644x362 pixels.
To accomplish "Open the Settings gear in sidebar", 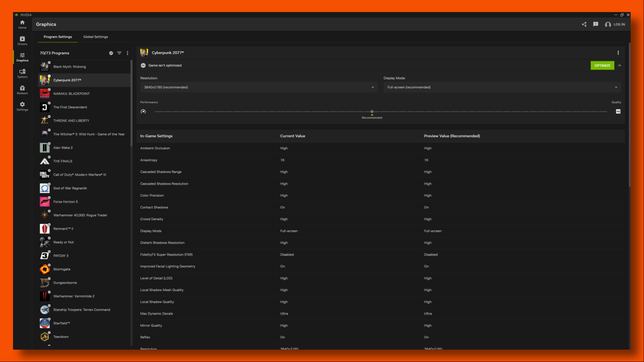I will click(x=22, y=106).
